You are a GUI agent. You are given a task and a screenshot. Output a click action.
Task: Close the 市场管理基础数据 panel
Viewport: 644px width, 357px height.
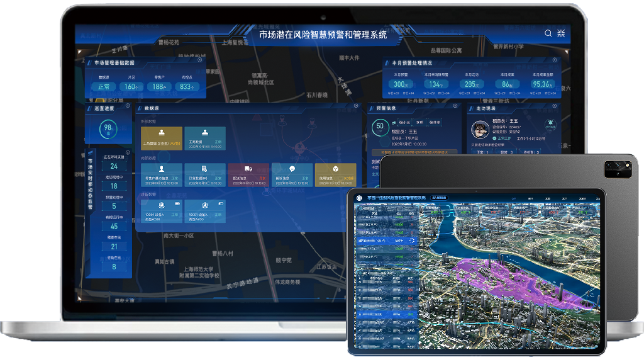(200, 60)
